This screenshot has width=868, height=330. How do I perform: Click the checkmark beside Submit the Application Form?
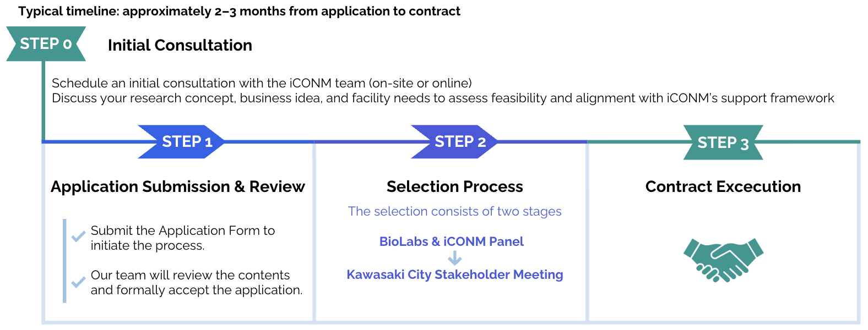[x=78, y=237]
